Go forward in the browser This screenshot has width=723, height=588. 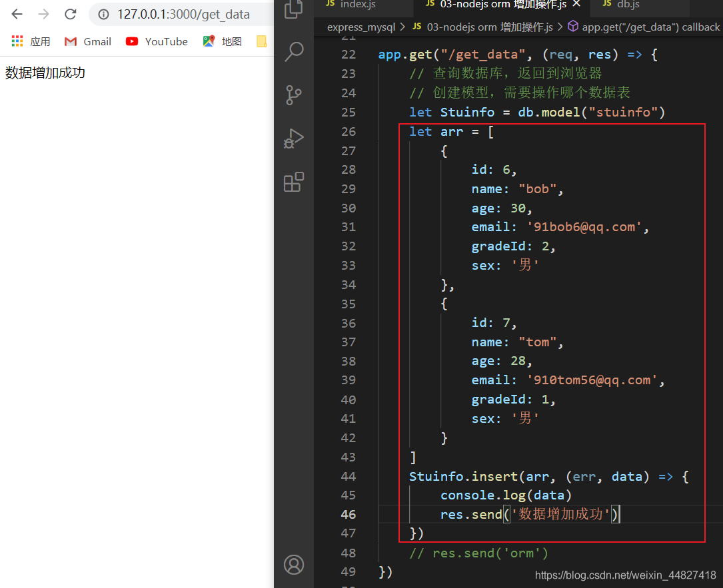pyautogui.click(x=44, y=14)
